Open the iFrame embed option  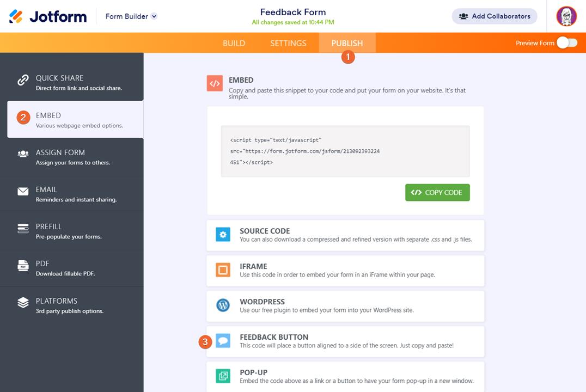coord(345,271)
